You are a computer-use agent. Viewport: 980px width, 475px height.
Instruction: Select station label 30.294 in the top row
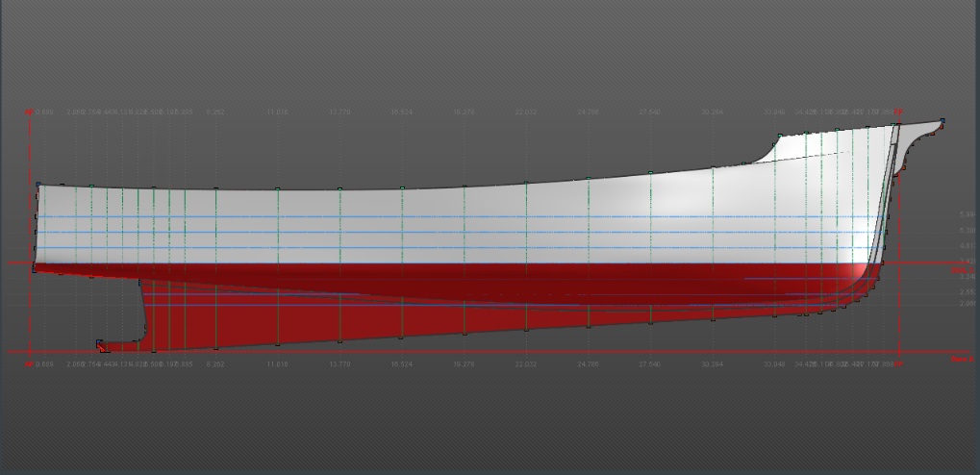pyautogui.click(x=712, y=112)
